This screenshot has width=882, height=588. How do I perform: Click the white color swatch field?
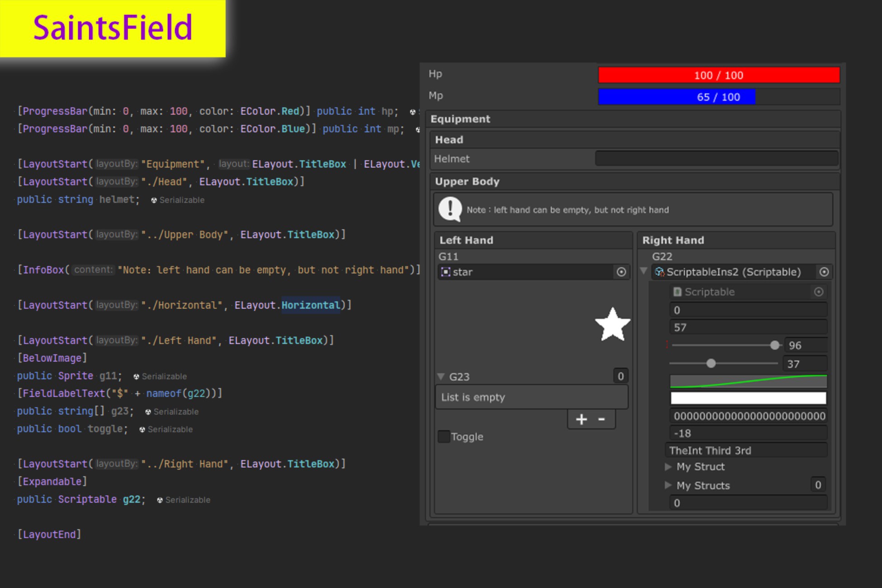pyautogui.click(x=748, y=398)
